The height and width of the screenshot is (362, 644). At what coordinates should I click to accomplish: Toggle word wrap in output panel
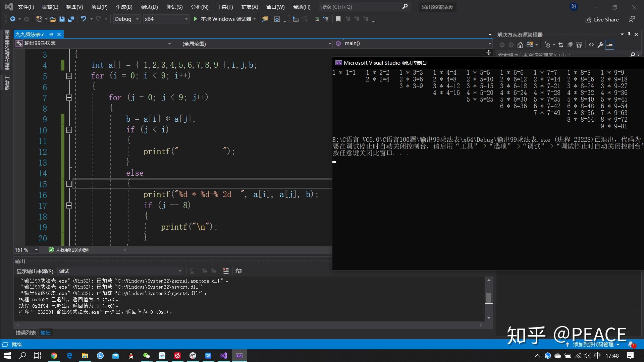238,271
